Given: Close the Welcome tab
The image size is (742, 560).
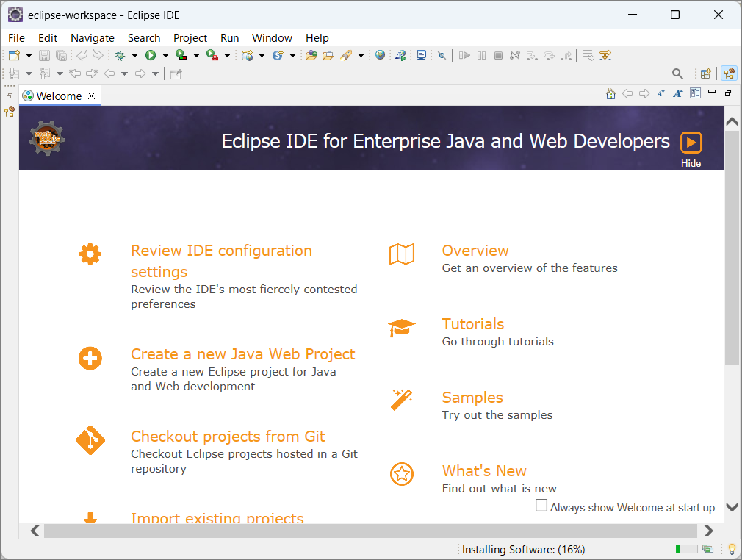Looking at the screenshot, I should click(92, 96).
